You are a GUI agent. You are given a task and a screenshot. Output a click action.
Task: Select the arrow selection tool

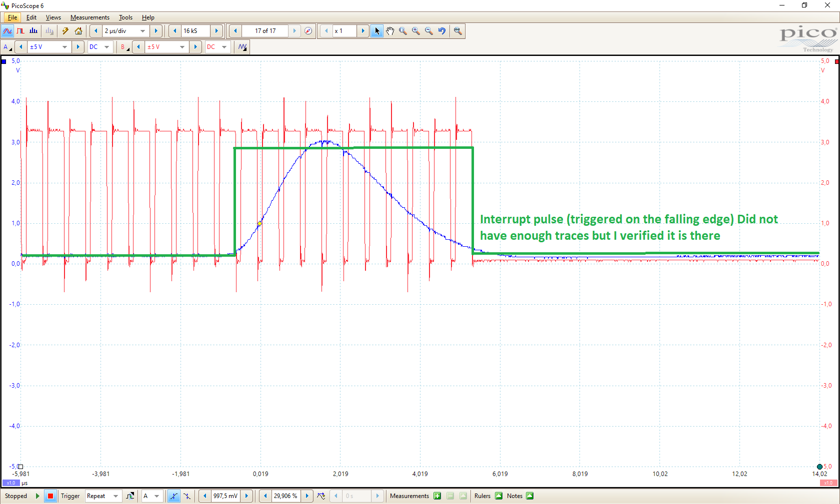click(377, 31)
